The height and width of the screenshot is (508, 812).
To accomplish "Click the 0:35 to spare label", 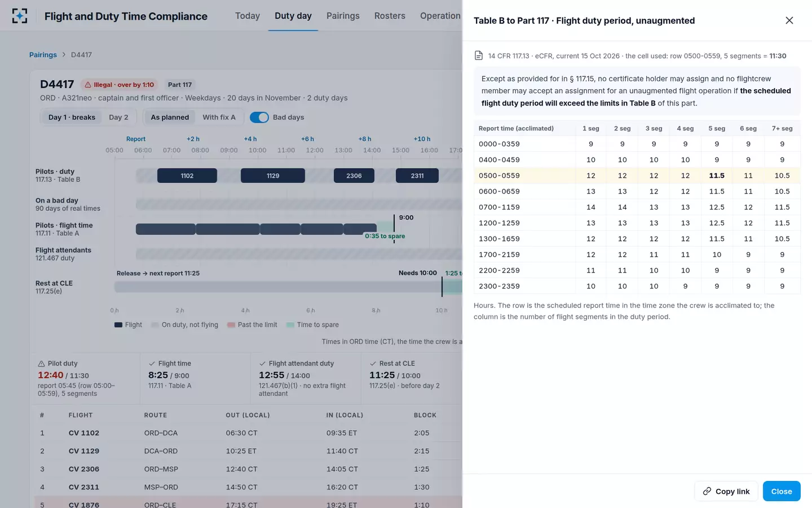I will tap(385, 236).
